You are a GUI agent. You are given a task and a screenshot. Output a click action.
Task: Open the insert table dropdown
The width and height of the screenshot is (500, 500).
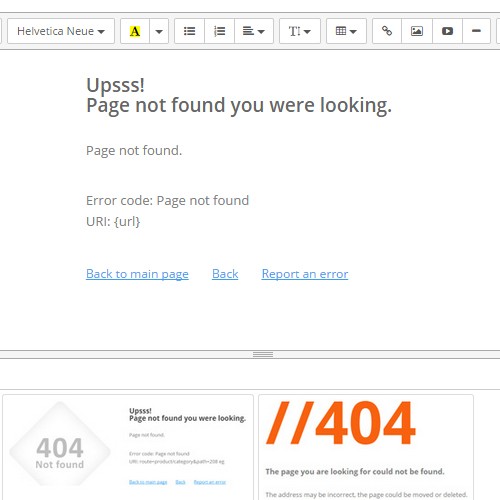coord(346,31)
